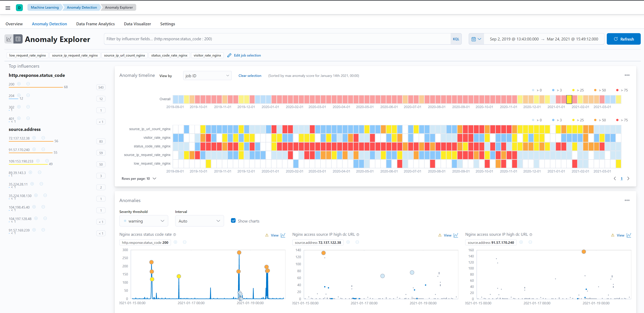Switch to Single Metric Viewer icon

pyautogui.click(x=9, y=39)
